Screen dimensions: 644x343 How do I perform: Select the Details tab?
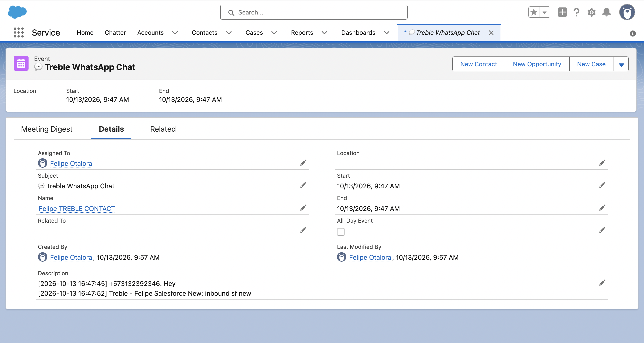click(x=111, y=129)
